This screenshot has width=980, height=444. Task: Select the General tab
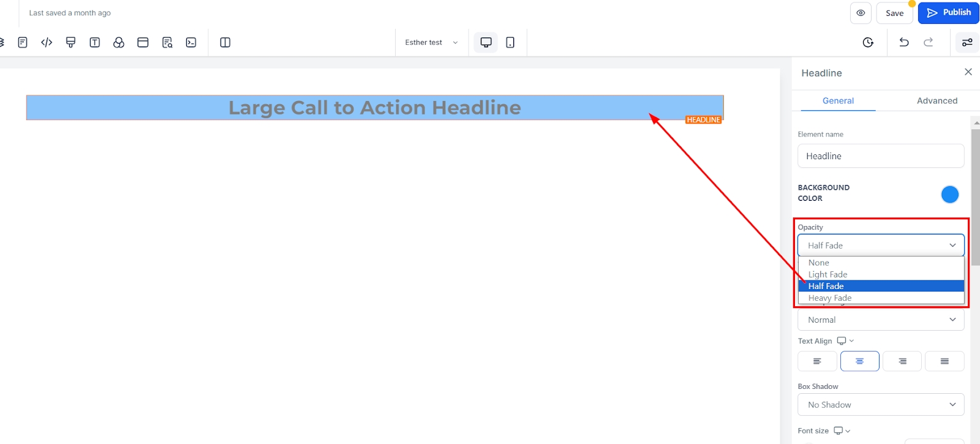pyautogui.click(x=838, y=100)
